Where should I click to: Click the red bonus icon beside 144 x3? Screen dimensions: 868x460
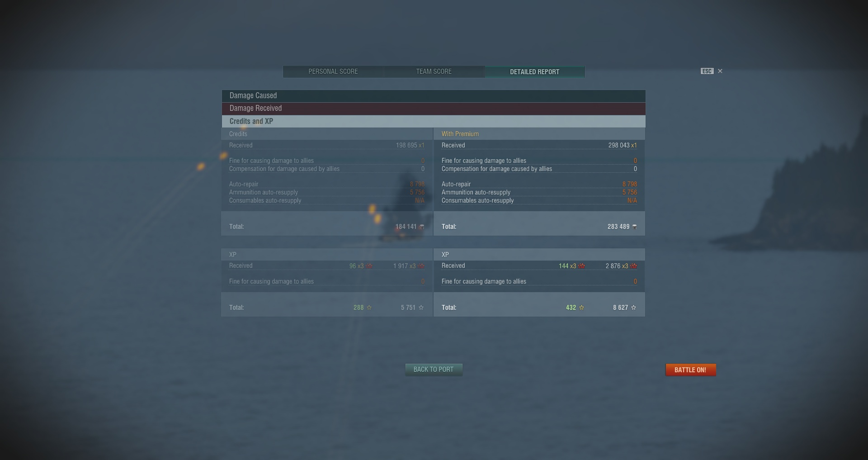pyautogui.click(x=581, y=266)
